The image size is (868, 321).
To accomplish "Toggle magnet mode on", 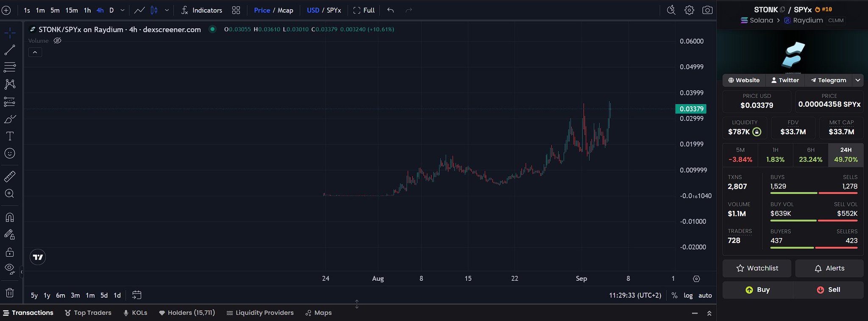I will tap(10, 217).
